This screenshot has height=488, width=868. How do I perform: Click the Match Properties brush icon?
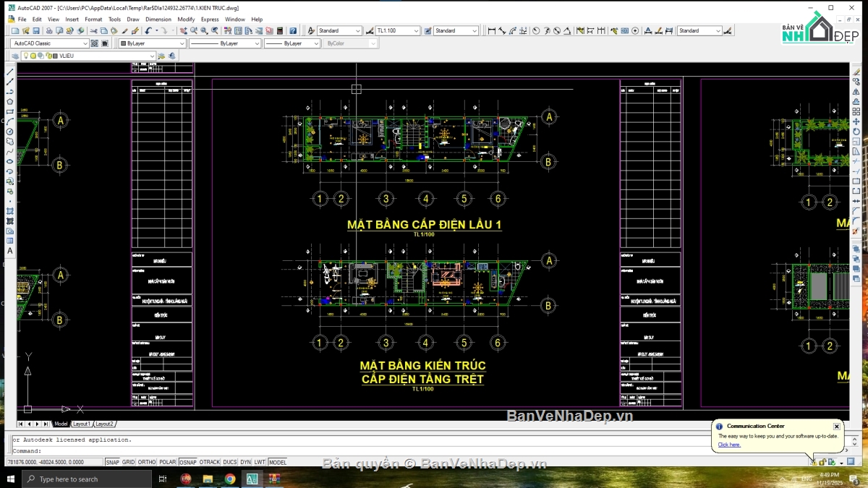click(135, 30)
